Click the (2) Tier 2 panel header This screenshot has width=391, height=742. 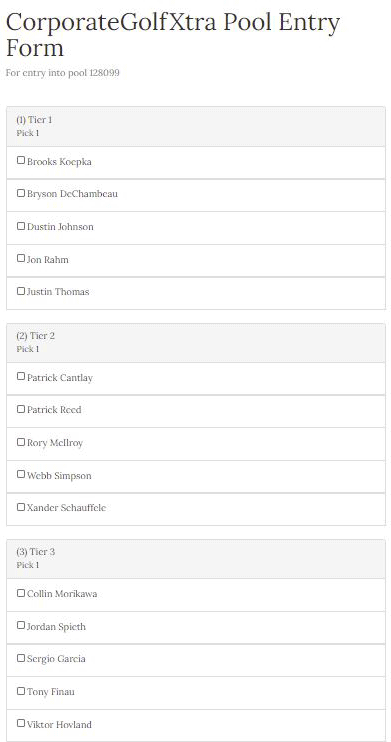(196, 343)
